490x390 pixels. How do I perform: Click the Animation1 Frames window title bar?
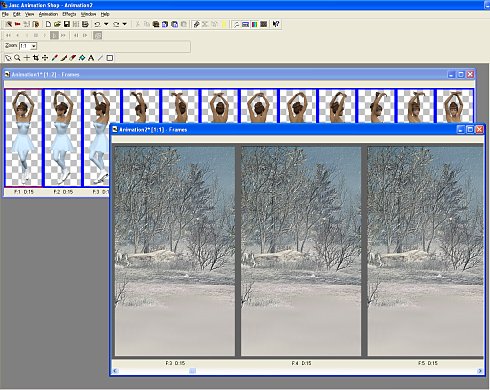[x=239, y=74]
